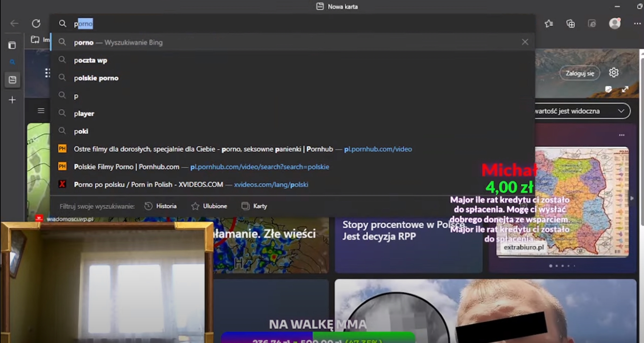
Task: Click the Zaloguj się button
Action: coord(580,73)
